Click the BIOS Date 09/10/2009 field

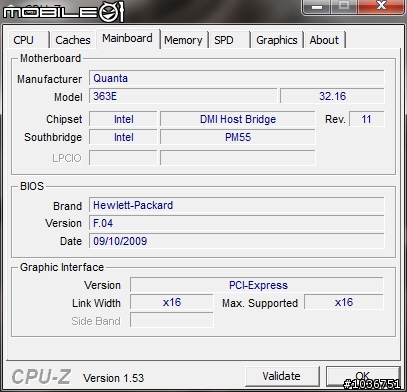(237, 241)
